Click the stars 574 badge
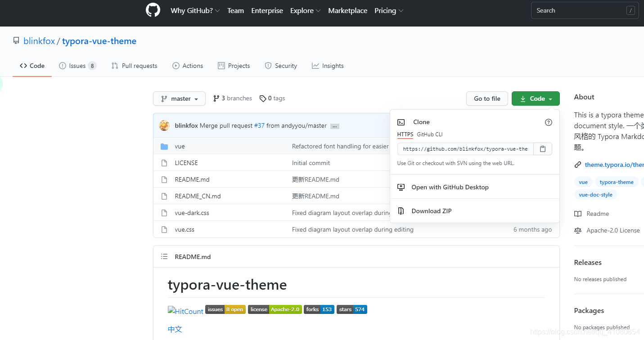 pyautogui.click(x=352, y=309)
